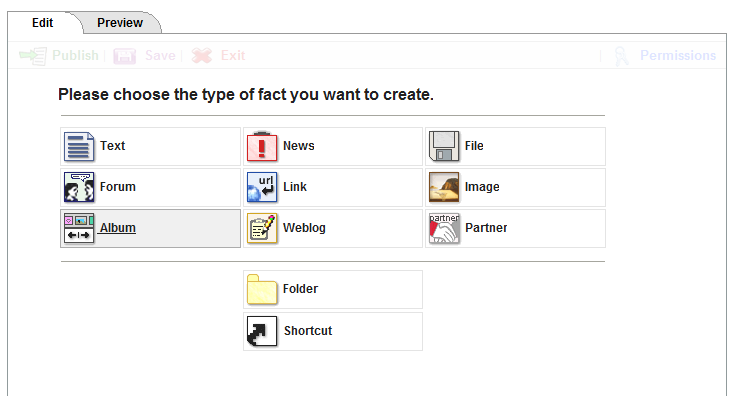
Task: Create a new Shortcut
Action: 333,331
